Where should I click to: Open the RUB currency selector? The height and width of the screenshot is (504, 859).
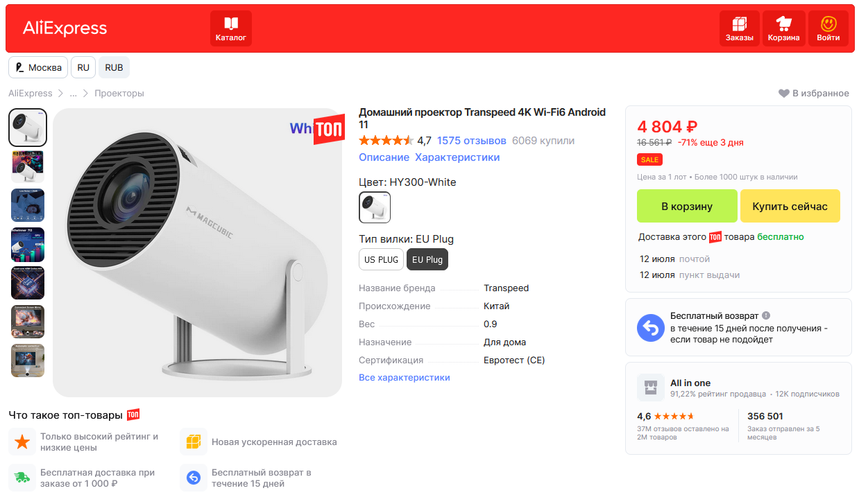point(114,68)
